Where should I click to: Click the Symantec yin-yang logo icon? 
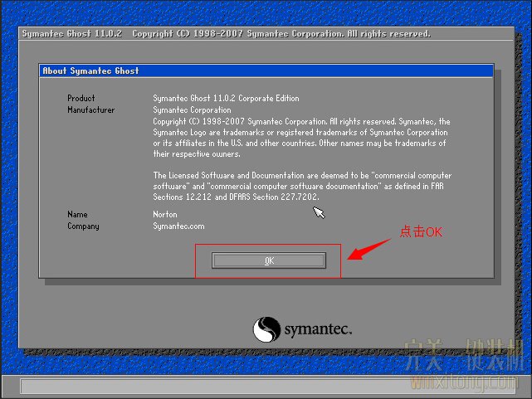(266, 329)
